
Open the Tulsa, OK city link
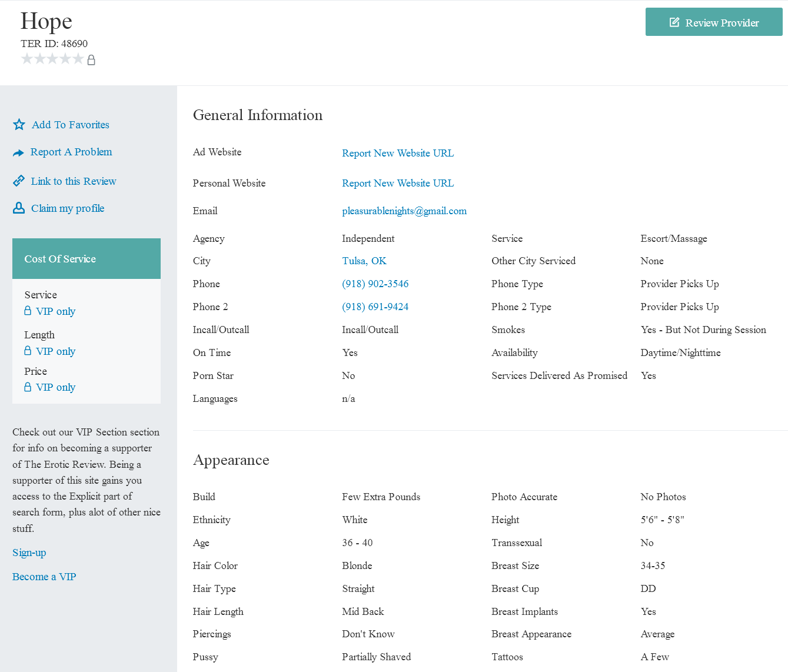pos(364,261)
